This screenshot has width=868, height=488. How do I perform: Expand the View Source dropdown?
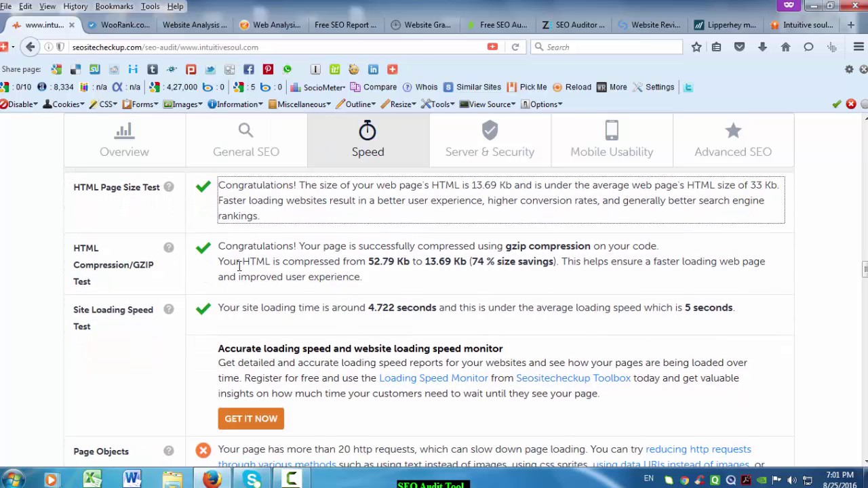coord(488,104)
